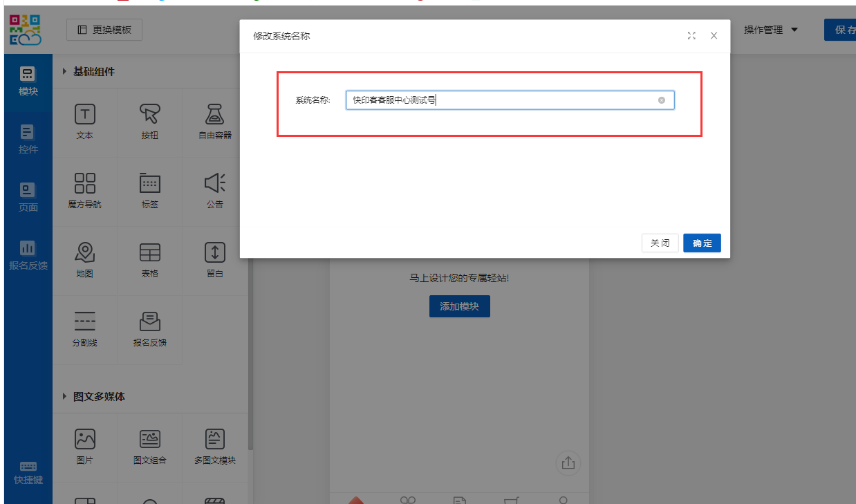
Task: Click the 确定 confirm button
Action: tap(702, 243)
